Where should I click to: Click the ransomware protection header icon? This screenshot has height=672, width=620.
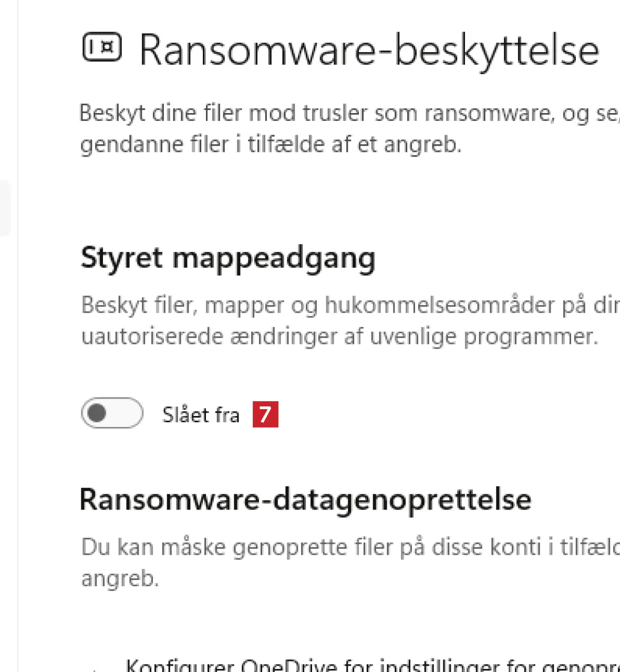[102, 47]
